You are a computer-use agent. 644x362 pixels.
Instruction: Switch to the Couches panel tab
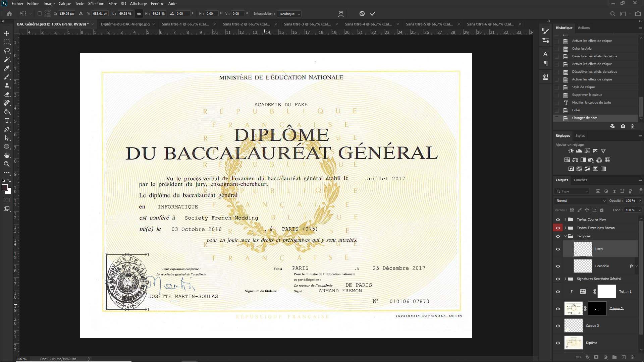click(x=580, y=180)
